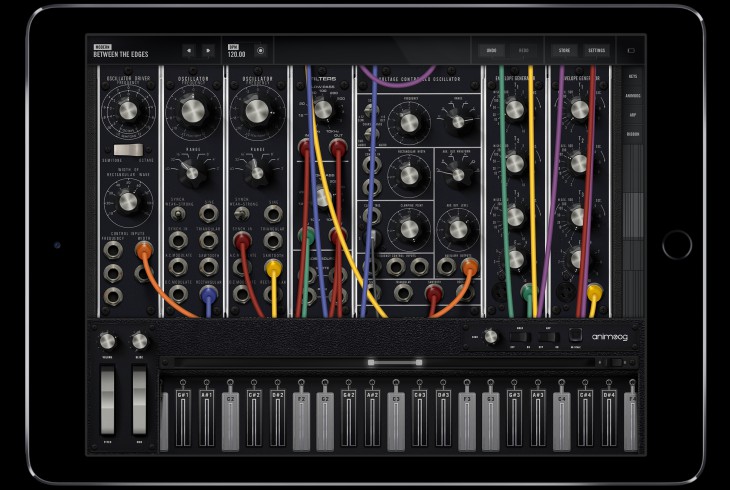This screenshot has width=730, height=490.
Task: Open the Store button
Action: click(x=564, y=50)
